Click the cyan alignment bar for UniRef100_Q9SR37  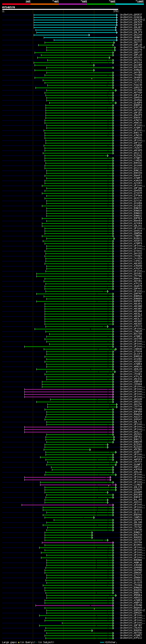pyautogui.click(x=76, y=15)
